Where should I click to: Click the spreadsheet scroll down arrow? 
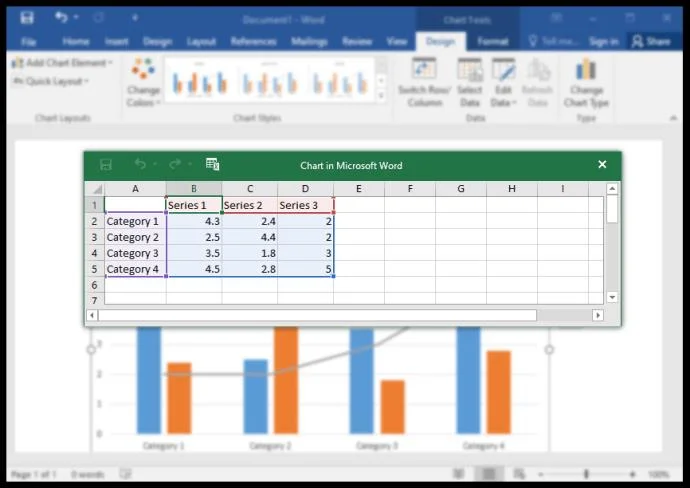click(612, 297)
